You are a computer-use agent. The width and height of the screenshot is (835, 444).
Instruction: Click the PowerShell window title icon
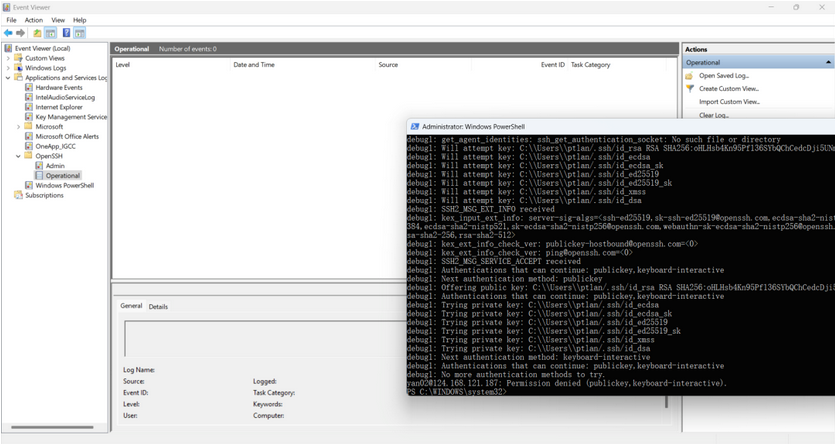pyautogui.click(x=415, y=127)
